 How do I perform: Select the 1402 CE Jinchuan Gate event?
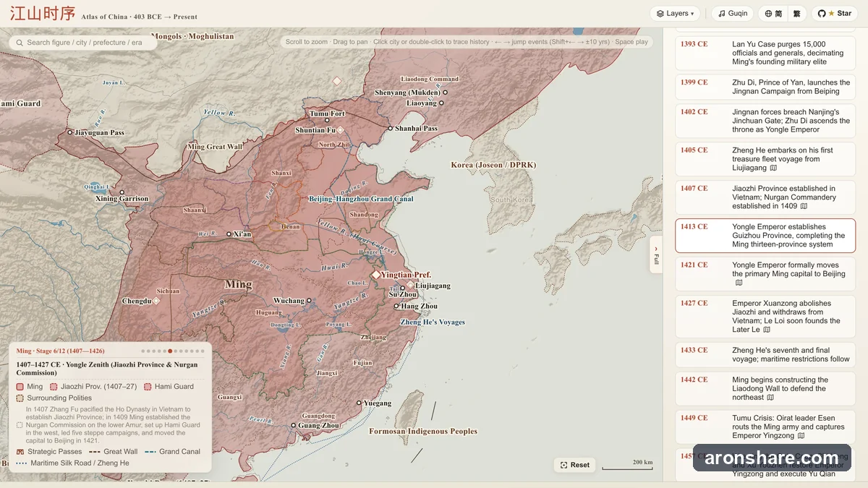(765, 121)
